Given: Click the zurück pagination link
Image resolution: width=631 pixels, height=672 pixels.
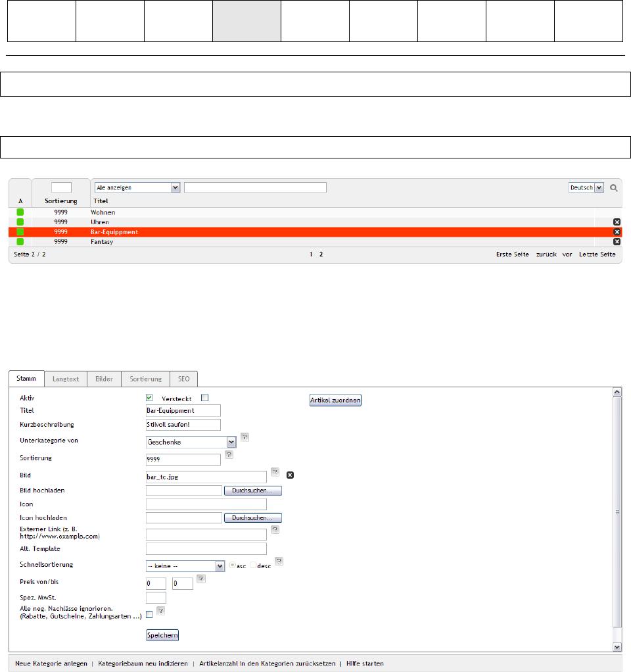Looking at the screenshot, I should tap(546, 254).
